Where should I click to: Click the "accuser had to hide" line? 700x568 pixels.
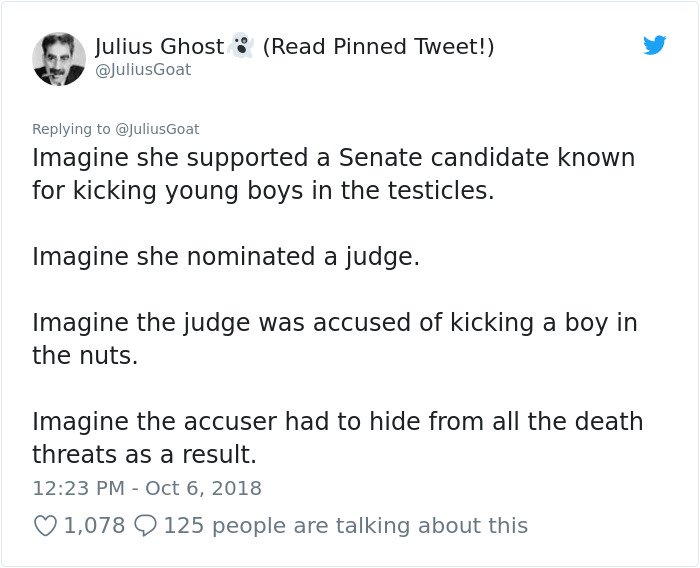pyautogui.click(x=337, y=421)
